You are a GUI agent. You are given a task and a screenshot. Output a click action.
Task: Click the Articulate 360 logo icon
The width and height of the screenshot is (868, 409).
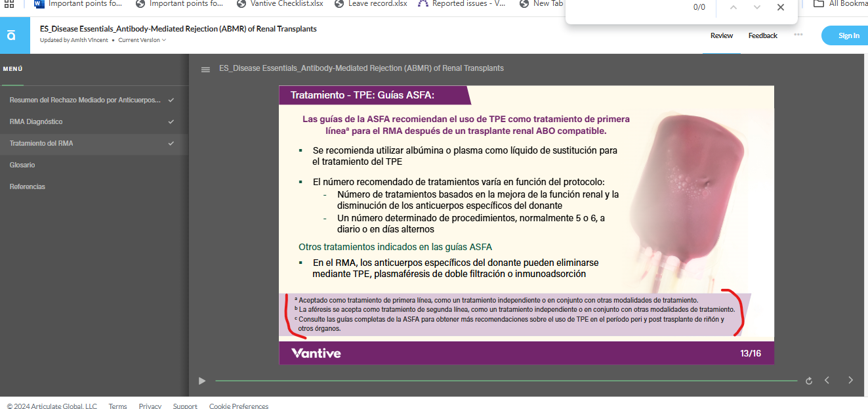11,35
